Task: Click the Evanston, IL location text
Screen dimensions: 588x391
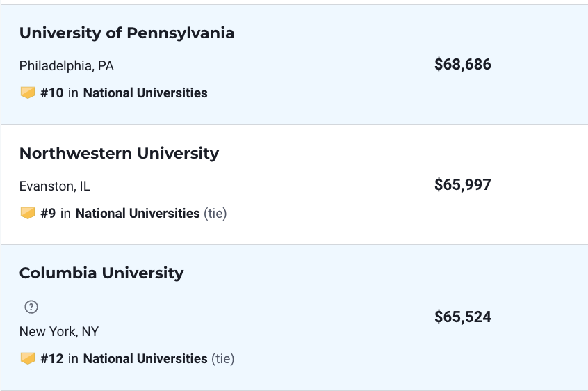Action: pyautogui.click(x=55, y=186)
